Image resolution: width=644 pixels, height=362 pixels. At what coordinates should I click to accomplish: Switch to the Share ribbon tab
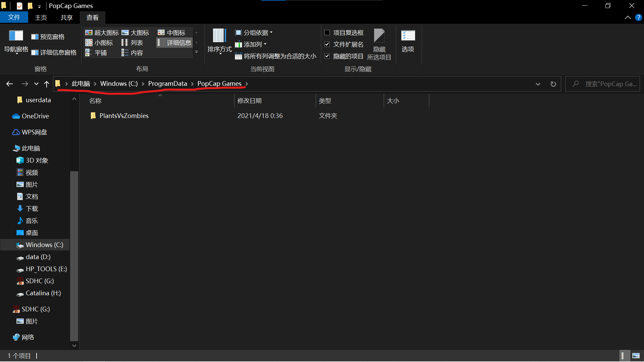[x=67, y=17]
